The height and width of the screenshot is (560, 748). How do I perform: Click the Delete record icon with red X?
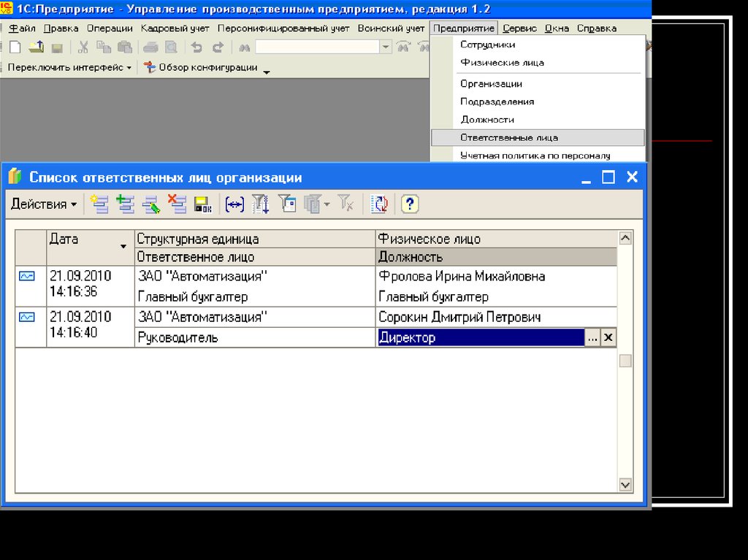pos(176,204)
